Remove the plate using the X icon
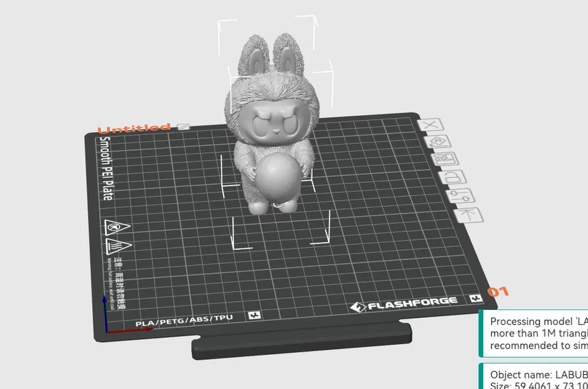 pos(430,125)
